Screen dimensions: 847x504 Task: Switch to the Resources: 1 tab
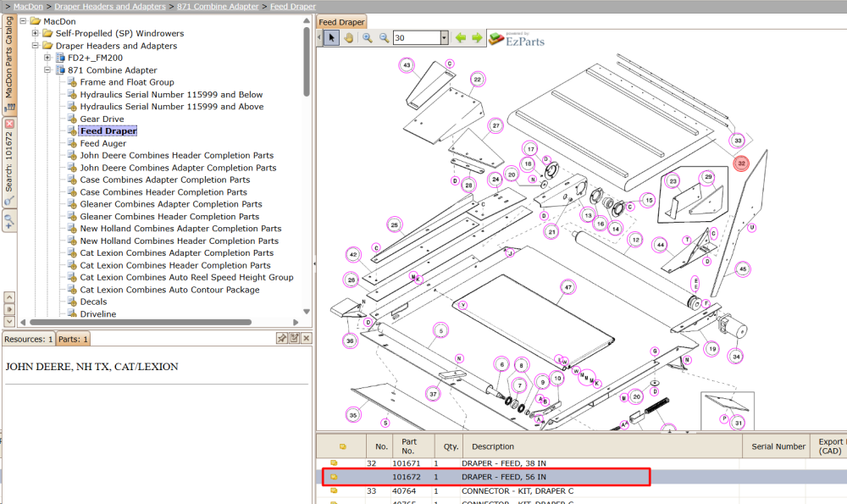pos(28,339)
